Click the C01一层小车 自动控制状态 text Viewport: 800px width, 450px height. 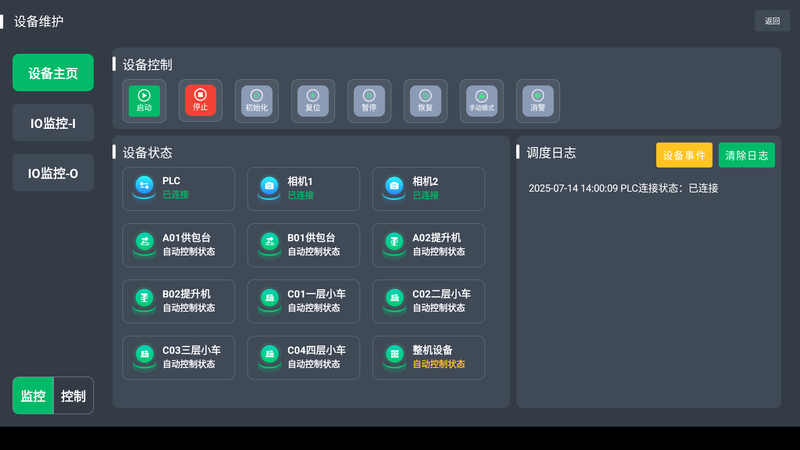tap(314, 308)
